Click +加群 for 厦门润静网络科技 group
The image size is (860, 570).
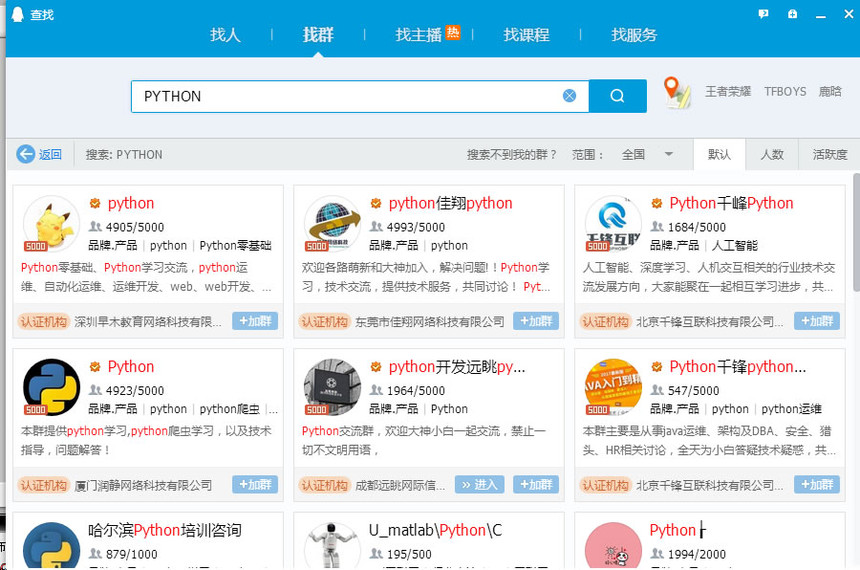pyautogui.click(x=255, y=484)
